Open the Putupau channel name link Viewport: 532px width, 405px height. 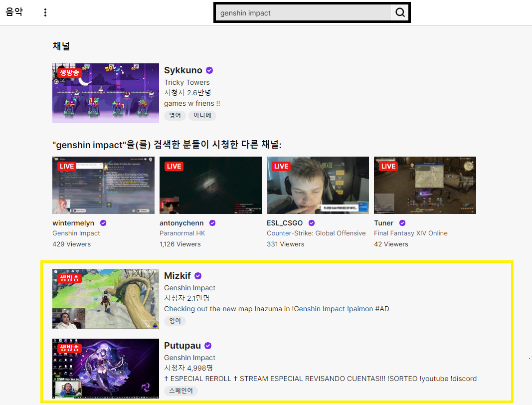[182, 346]
